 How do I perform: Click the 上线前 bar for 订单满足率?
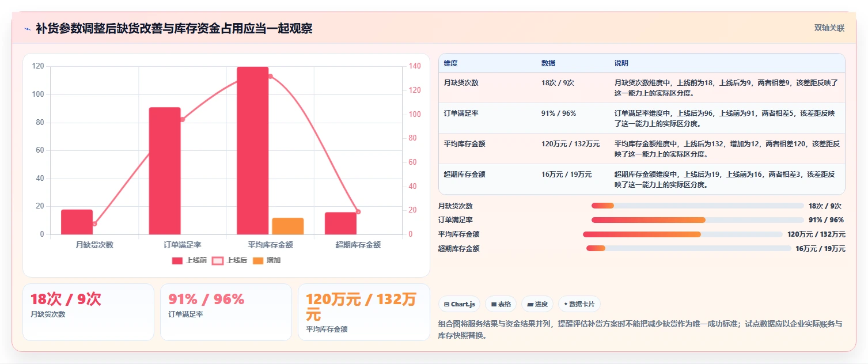coord(165,171)
